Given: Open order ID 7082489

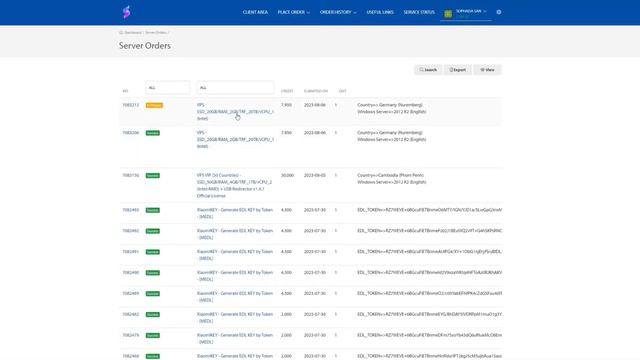Looking at the screenshot, I should [131, 293].
